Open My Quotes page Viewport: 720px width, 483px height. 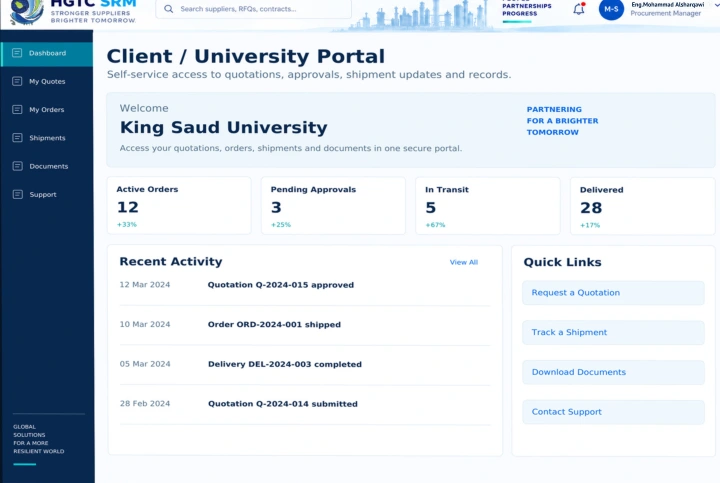click(47, 81)
